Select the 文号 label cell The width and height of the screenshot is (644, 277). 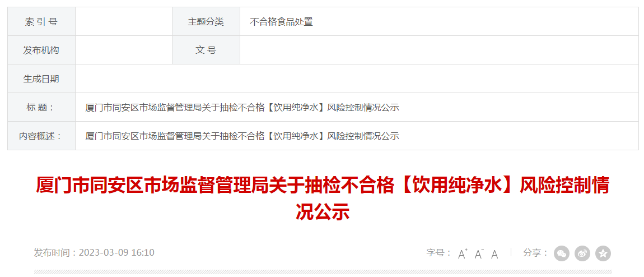point(206,50)
